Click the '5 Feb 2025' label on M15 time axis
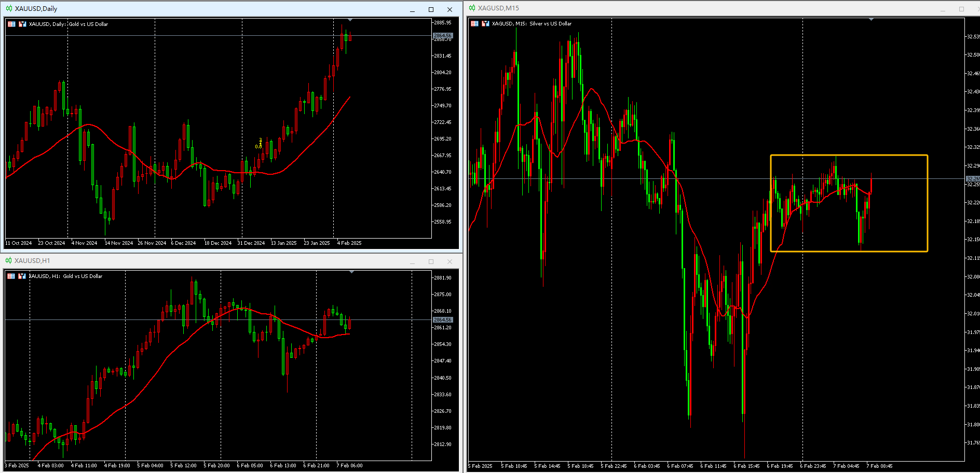The height and width of the screenshot is (473, 980). [480, 466]
